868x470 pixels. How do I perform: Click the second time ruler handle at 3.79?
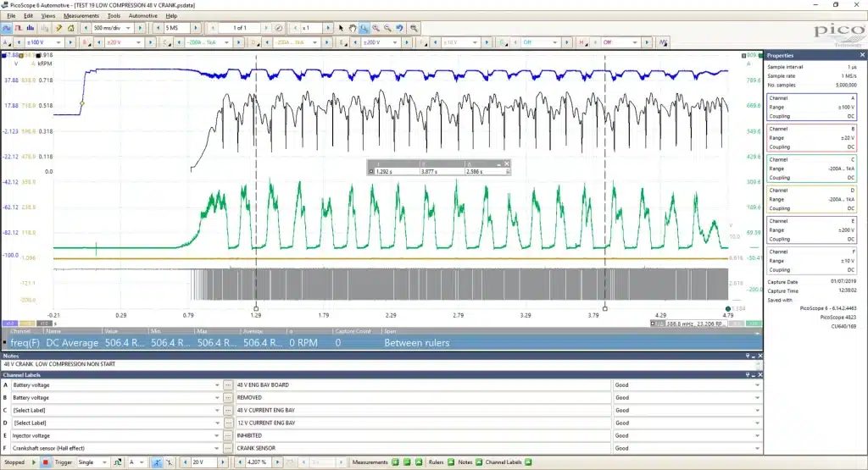(x=604, y=308)
